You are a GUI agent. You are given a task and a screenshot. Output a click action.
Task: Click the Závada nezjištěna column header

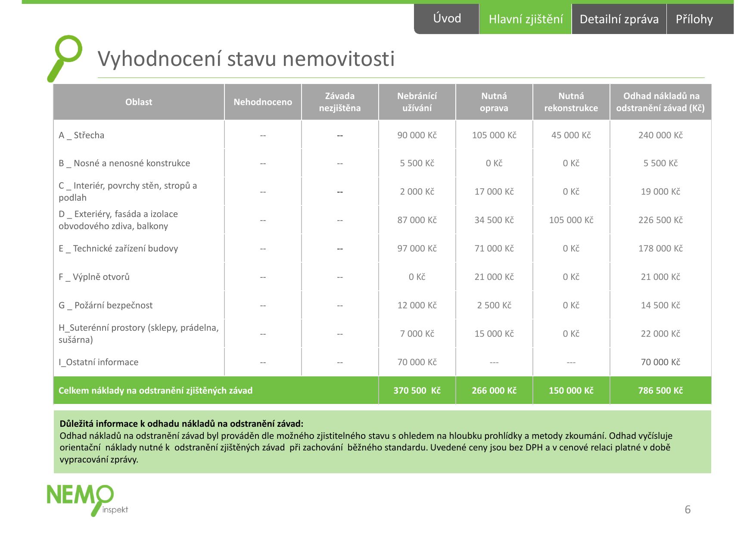click(x=340, y=102)
